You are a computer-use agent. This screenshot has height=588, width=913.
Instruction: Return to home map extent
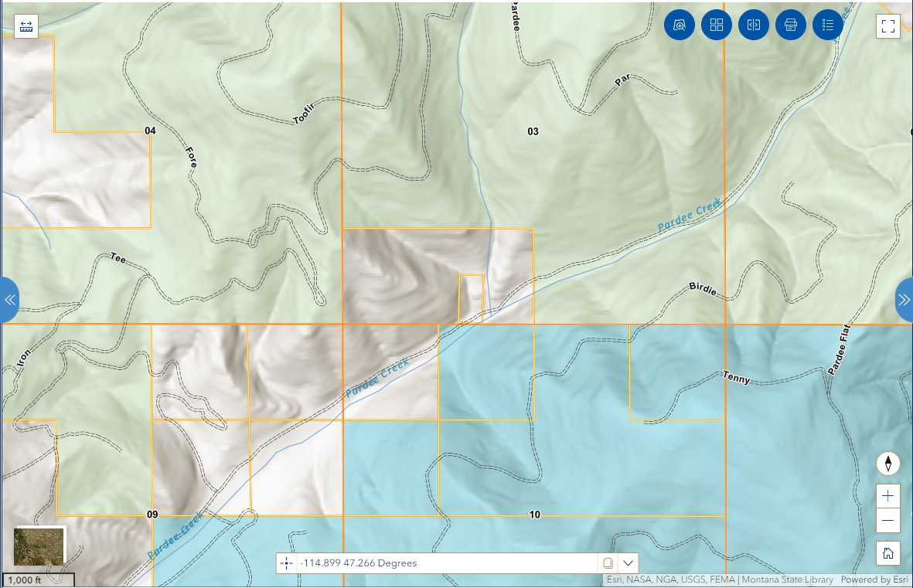[888, 552]
